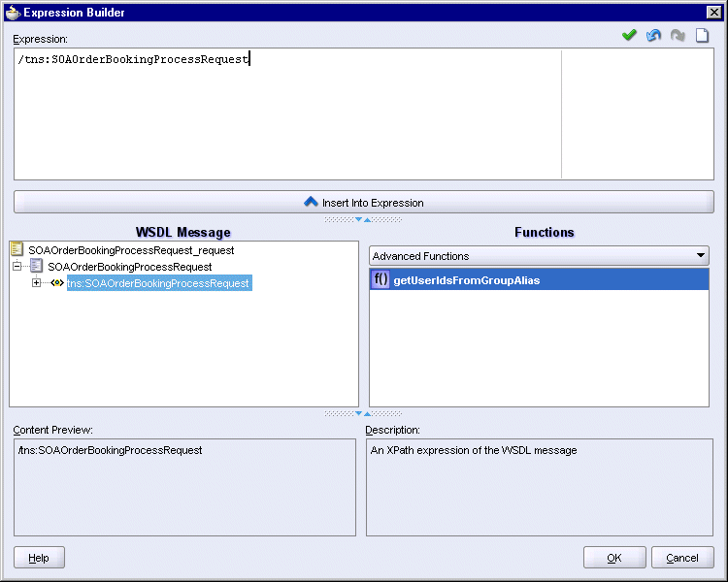728x582 pixels.
Task: Select SOAOrderBookingProcessRequest_request tree root
Action: (x=131, y=250)
